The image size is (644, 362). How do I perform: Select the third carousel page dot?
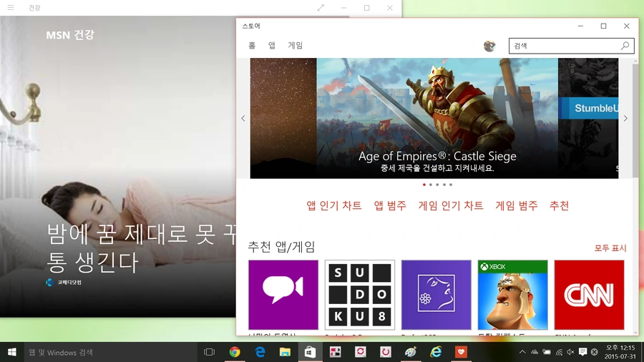437,185
